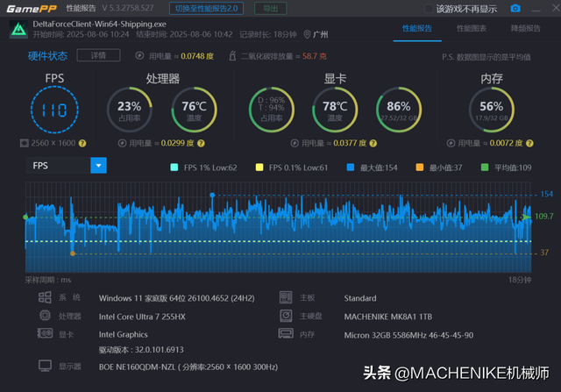Screen dimensions: 561x392
Task: Tick the 该游戏不再显示 checkbox
Action: pyautogui.click(x=429, y=9)
